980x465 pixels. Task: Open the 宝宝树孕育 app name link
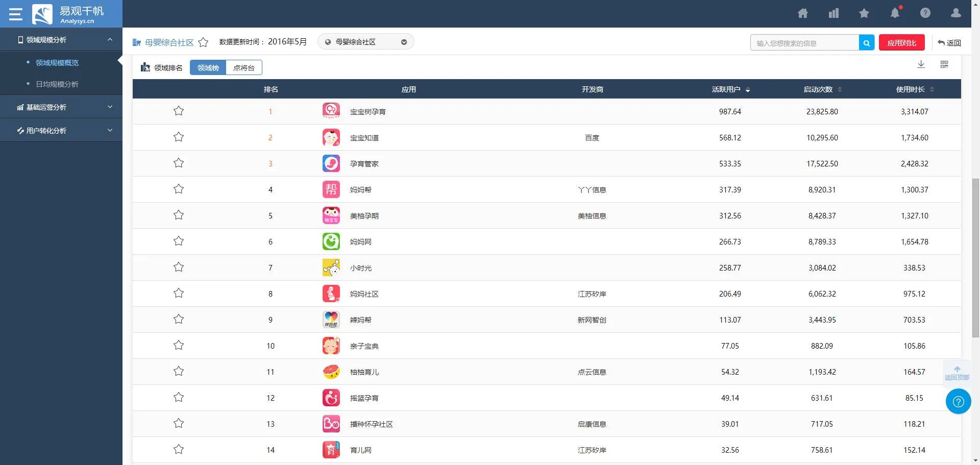click(367, 112)
